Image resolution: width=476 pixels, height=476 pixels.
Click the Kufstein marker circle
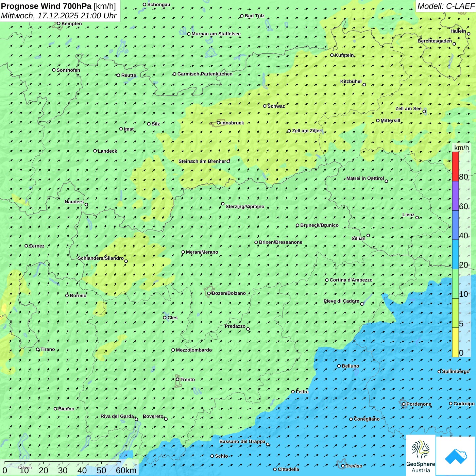332,55
